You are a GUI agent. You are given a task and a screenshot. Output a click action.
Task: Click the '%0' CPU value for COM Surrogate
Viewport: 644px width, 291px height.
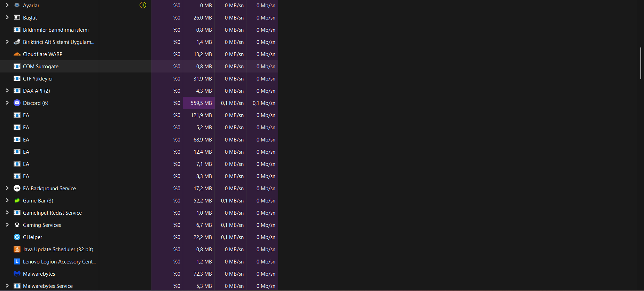[x=177, y=67]
